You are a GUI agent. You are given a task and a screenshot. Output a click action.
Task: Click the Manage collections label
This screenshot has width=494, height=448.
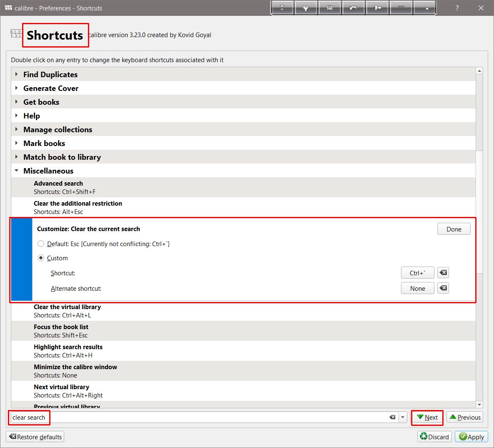coord(58,130)
